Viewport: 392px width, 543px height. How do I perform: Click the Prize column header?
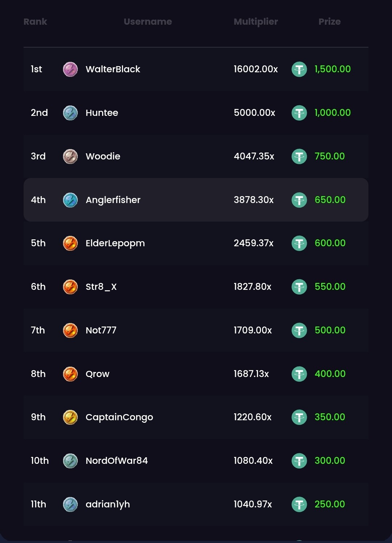[x=330, y=21]
